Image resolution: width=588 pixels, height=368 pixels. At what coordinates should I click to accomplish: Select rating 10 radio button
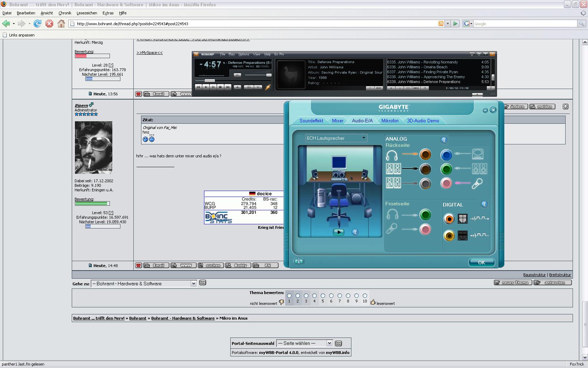(x=365, y=296)
